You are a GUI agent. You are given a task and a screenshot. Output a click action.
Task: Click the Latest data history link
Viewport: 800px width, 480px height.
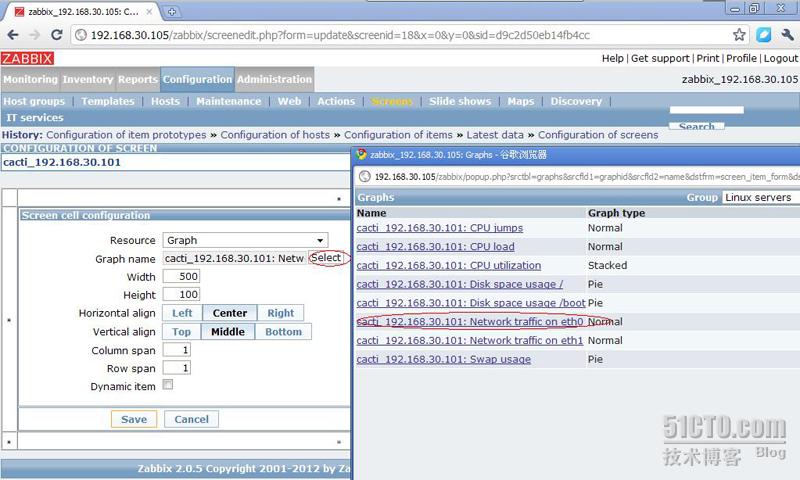[495, 135]
